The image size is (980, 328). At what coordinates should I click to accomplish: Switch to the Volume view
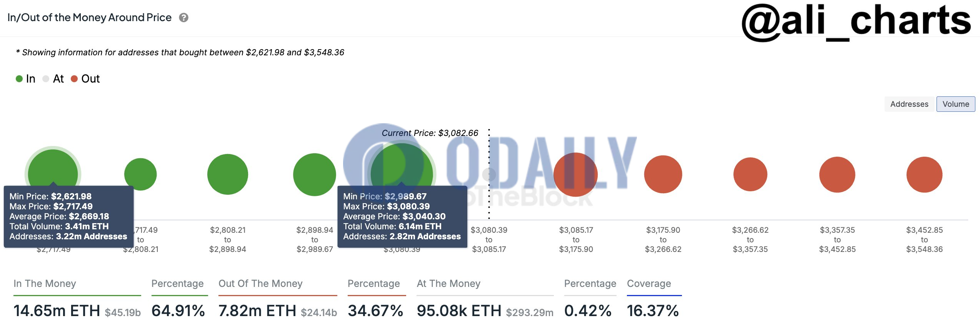(x=956, y=104)
